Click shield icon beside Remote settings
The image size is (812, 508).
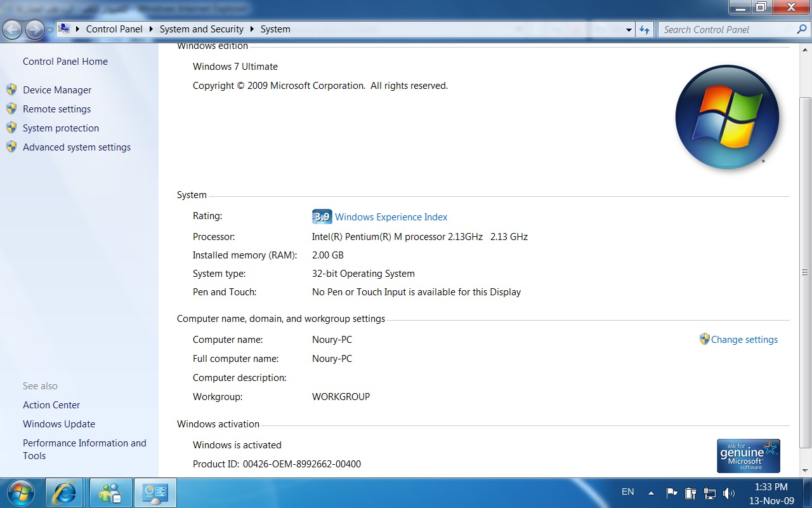11,109
